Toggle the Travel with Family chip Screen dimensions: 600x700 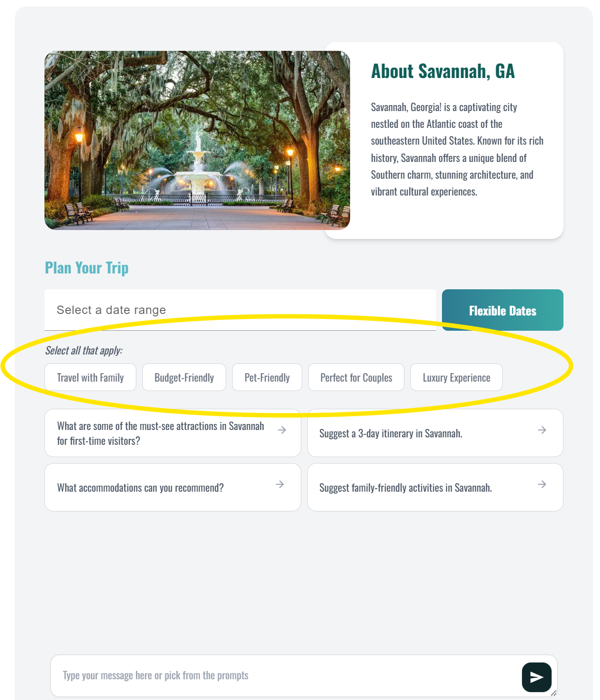pyautogui.click(x=90, y=377)
